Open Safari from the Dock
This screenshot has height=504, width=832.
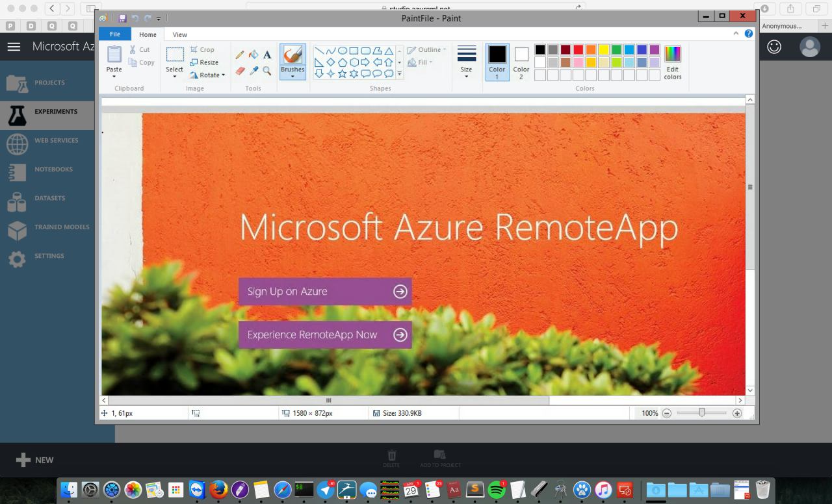(x=283, y=489)
